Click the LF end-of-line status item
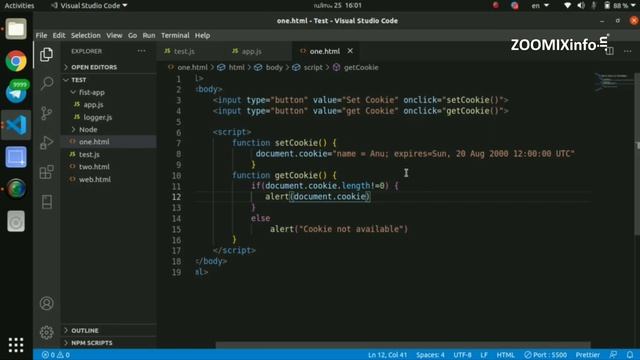This screenshot has height=360, width=640. (484, 355)
